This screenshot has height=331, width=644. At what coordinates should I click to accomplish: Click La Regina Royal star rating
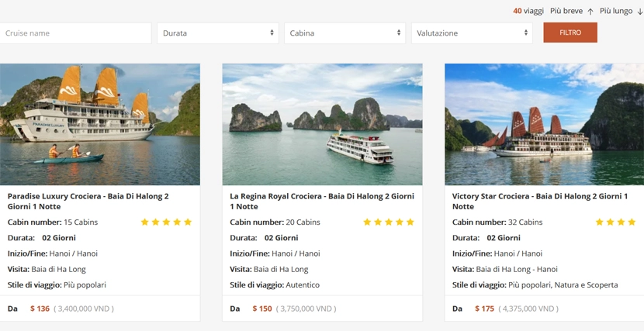[x=389, y=222]
